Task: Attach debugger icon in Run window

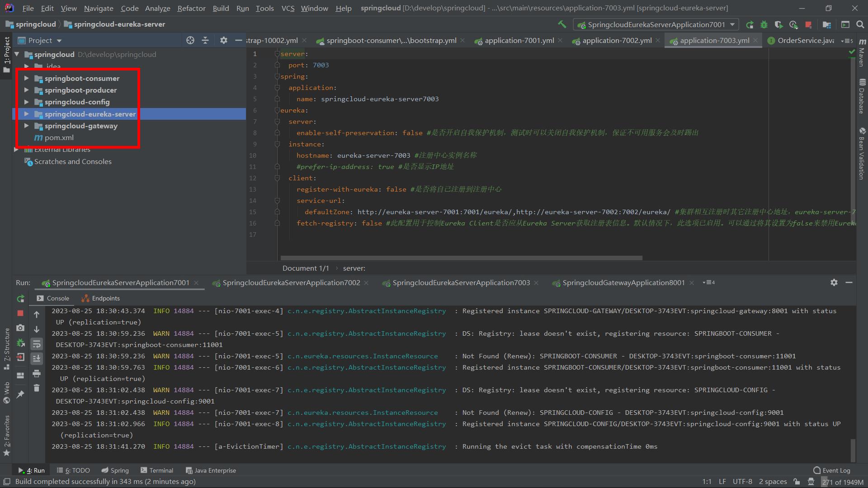Action: click(x=20, y=343)
